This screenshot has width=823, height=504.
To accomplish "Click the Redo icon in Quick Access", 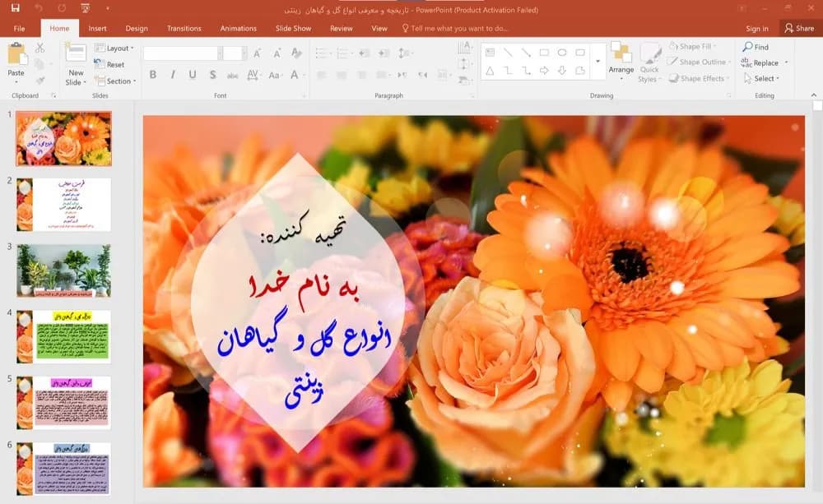I will tap(62, 8).
